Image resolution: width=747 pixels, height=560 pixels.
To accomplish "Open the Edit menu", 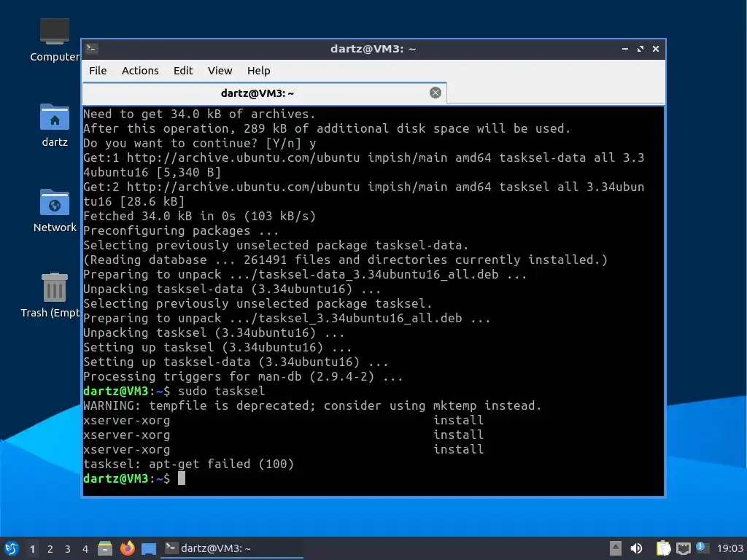I will 183,71.
